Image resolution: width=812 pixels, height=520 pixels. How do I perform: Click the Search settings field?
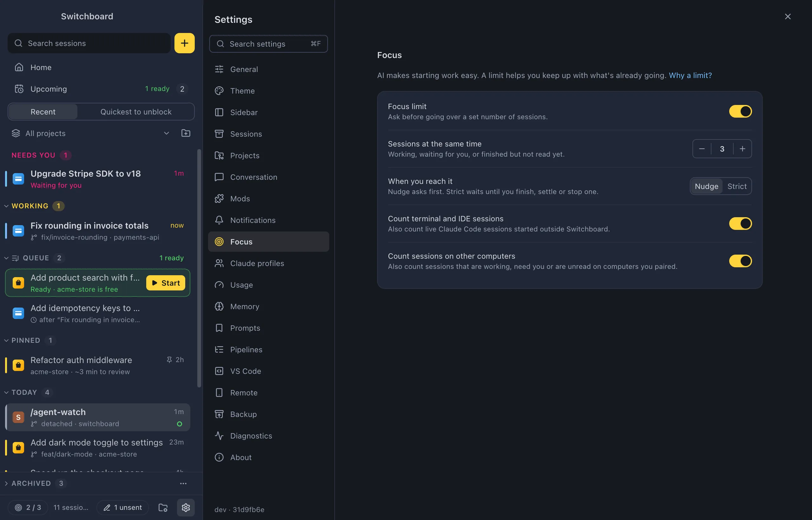tap(269, 44)
